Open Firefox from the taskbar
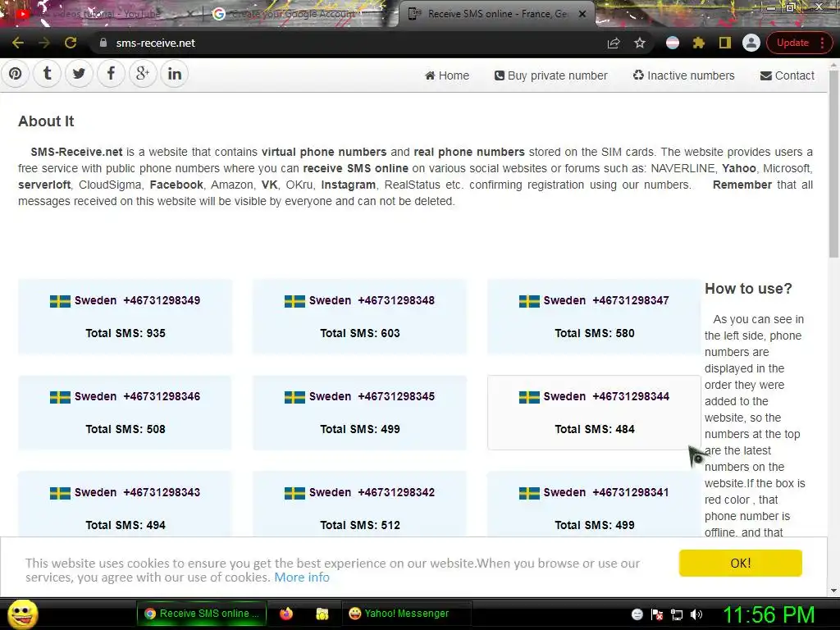840x630 pixels. [x=286, y=614]
